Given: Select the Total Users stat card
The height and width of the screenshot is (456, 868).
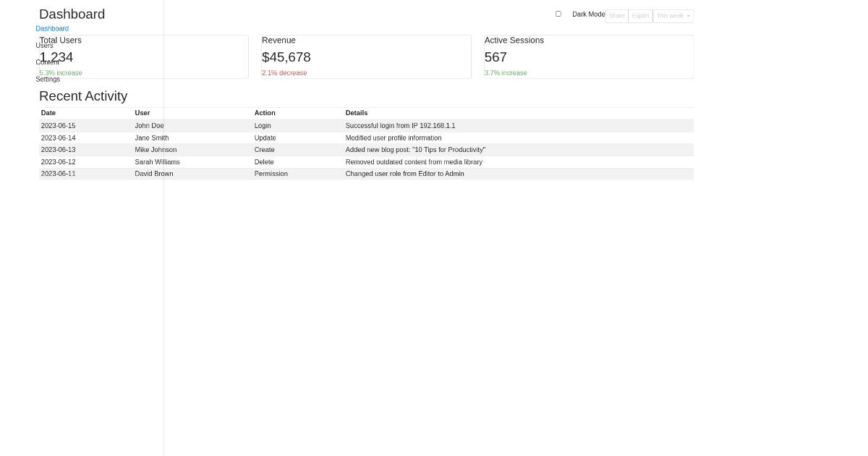Looking at the screenshot, I should [142, 56].
